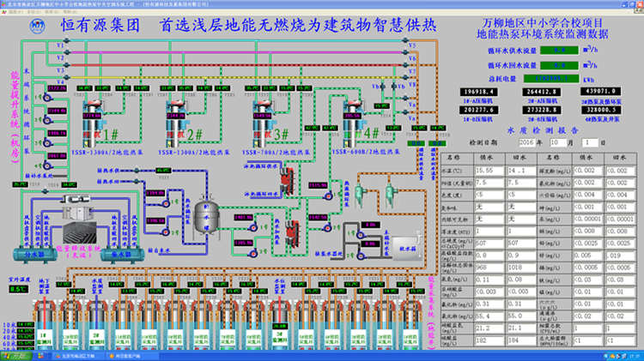Image resolution: width=644 pixels, height=361 pixels.
Task: Select valve V5 at the cyan pipe's right end
Action: coord(405,40)
